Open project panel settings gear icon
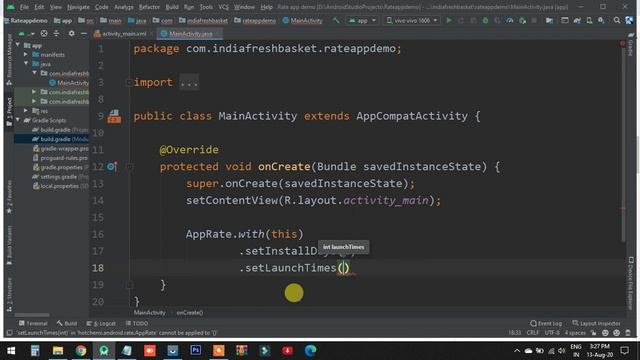This screenshot has height=360, width=640. (x=71, y=33)
